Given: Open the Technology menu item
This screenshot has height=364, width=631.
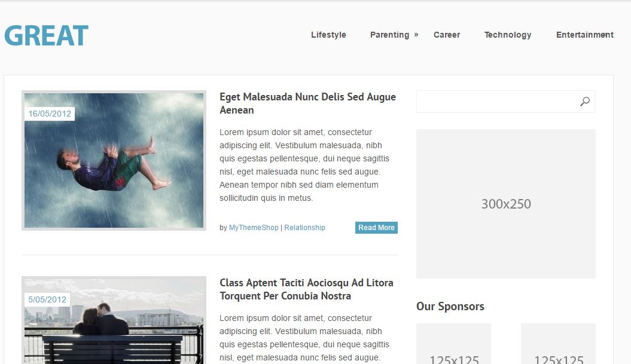Looking at the screenshot, I should (508, 35).
